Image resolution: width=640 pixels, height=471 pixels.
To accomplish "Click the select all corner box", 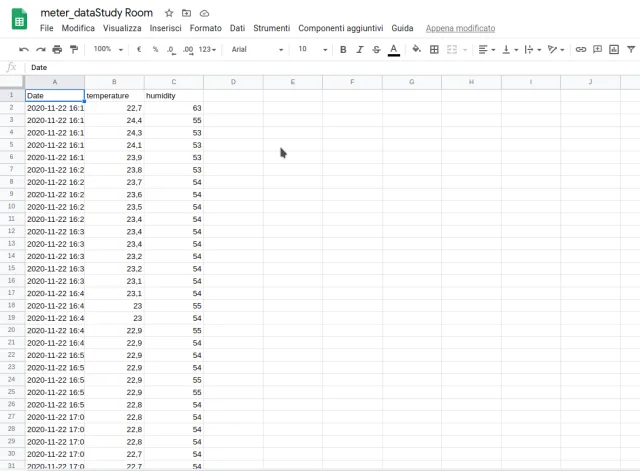I will click(x=12, y=82).
